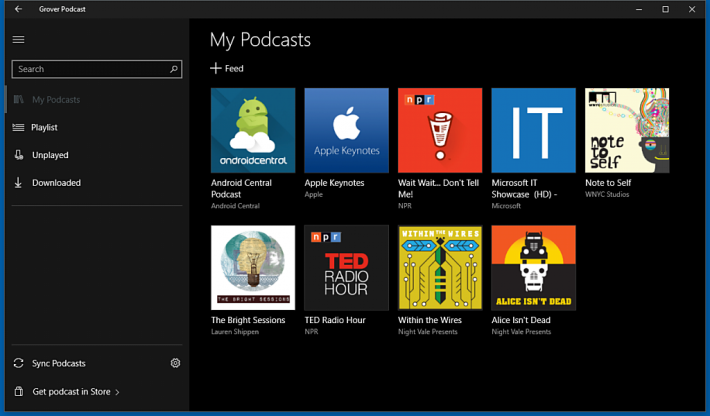The image size is (710, 416).
Task: Close the Grover Podcast window
Action: coord(692,9)
